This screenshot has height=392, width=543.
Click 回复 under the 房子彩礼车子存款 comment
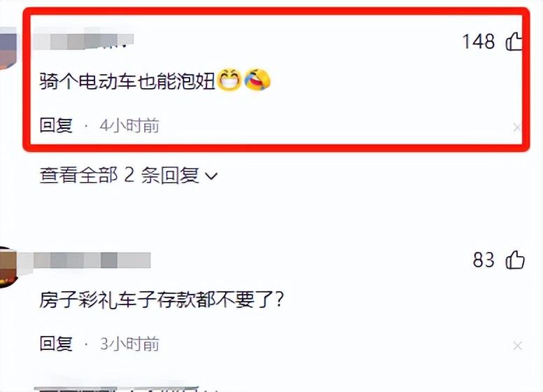[x=56, y=344]
